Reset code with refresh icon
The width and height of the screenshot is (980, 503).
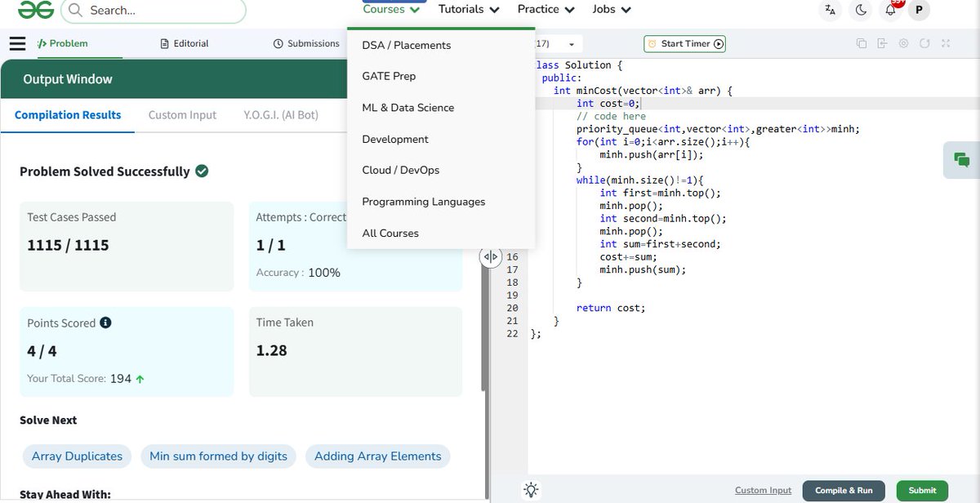(924, 43)
